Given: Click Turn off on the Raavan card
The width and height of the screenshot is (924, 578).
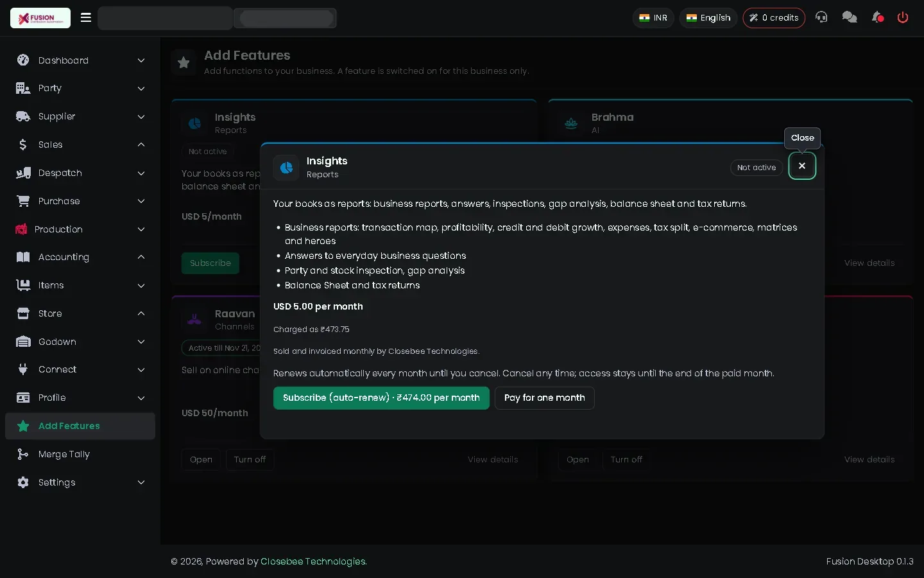Looking at the screenshot, I should pos(250,460).
